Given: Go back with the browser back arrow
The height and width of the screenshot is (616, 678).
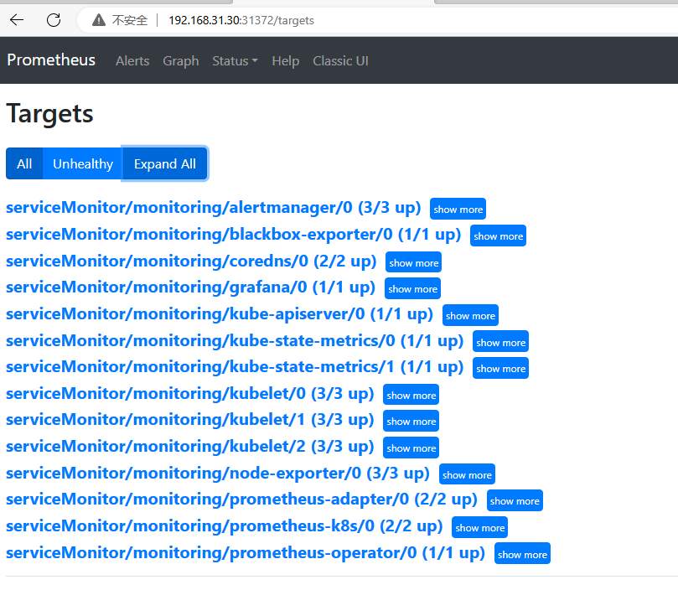Looking at the screenshot, I should pos(17,20).
